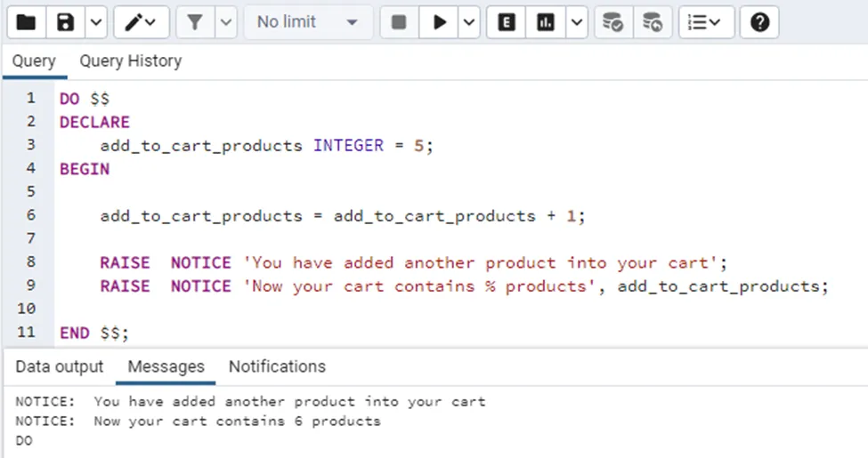The height and width of the screenshot is (458, 868).
Task: Click the Commit database icon
Action: pyautogui.click(x=612, y=22)
